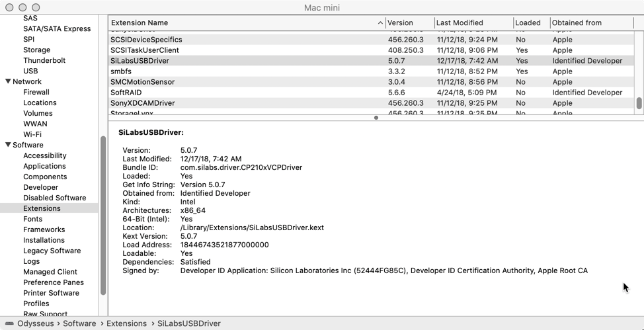Open Printer Software in the sidebar

coord(52,293)
